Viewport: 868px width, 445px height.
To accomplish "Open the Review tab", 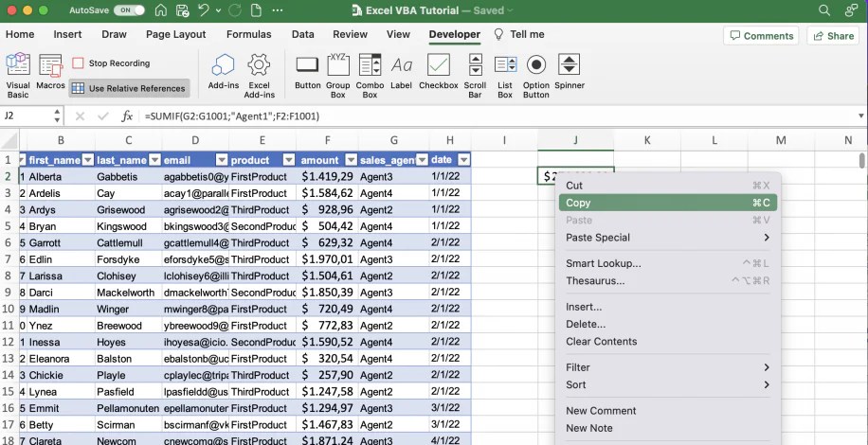I will 350,34.
